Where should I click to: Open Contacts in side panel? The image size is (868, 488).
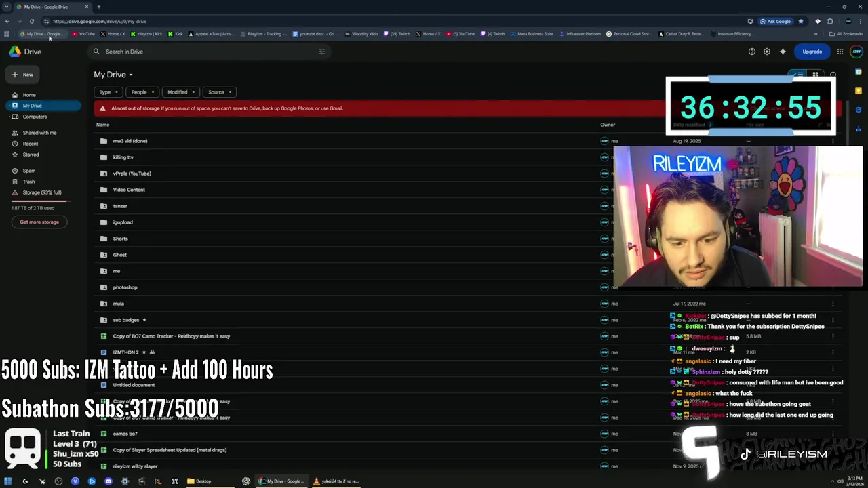point(859,129)
